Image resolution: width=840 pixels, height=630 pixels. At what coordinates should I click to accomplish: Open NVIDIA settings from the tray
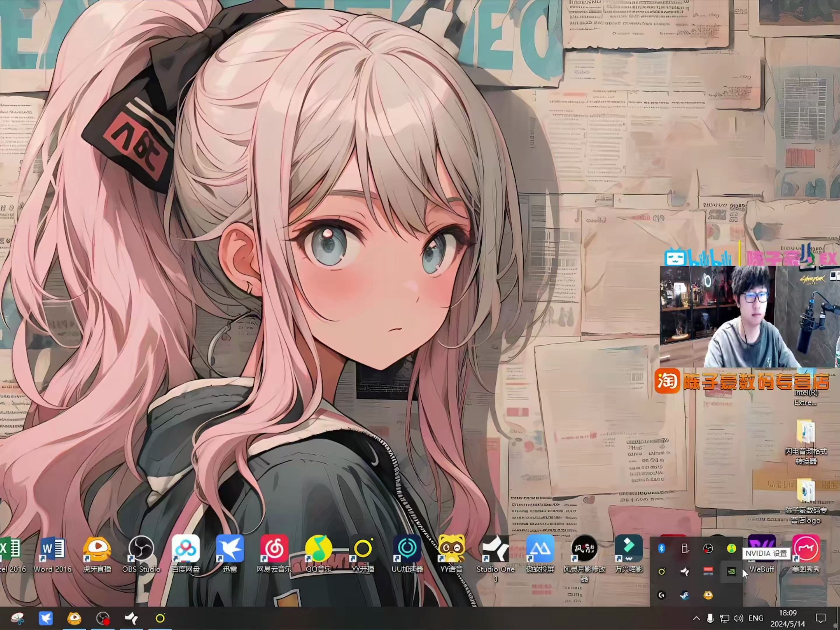point(732,571)
